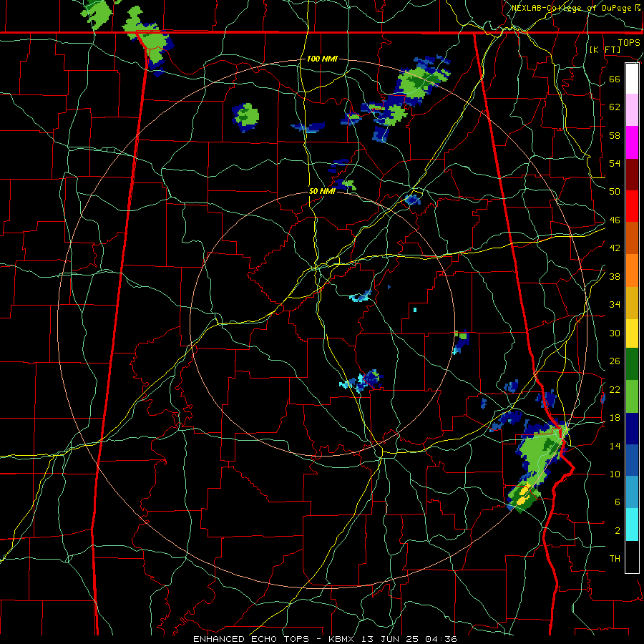This screenshot has height=644, width=644.
Task: Click the 13 JUN 25 date text
Action: tap(391, 639)
